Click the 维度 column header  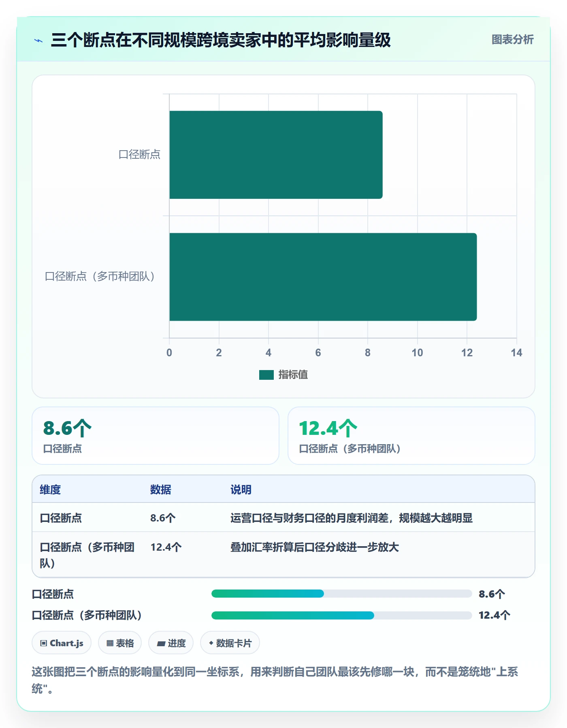click(50, 490)
